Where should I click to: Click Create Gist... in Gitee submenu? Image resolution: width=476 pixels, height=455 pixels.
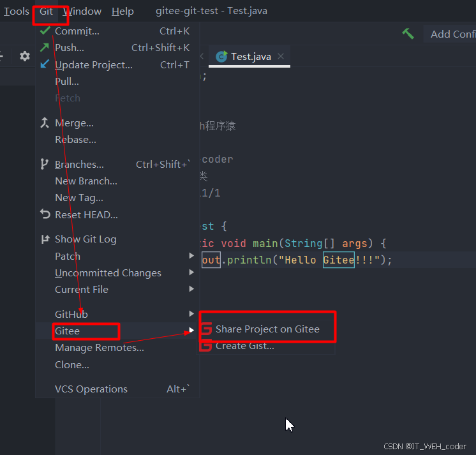(267, 346)
